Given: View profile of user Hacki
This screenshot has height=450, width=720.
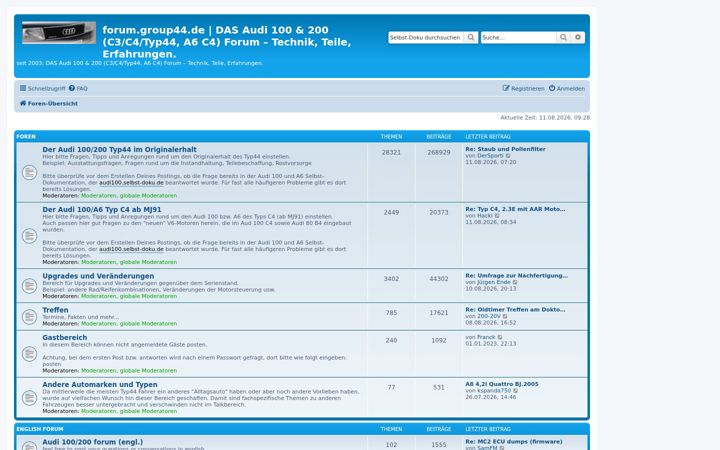Looking at the screenshot, I should [485, 215].
